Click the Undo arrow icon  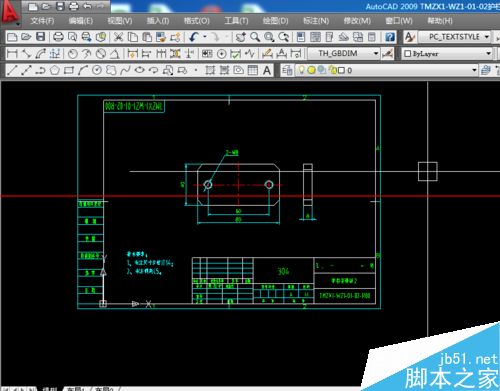point(194,37)
